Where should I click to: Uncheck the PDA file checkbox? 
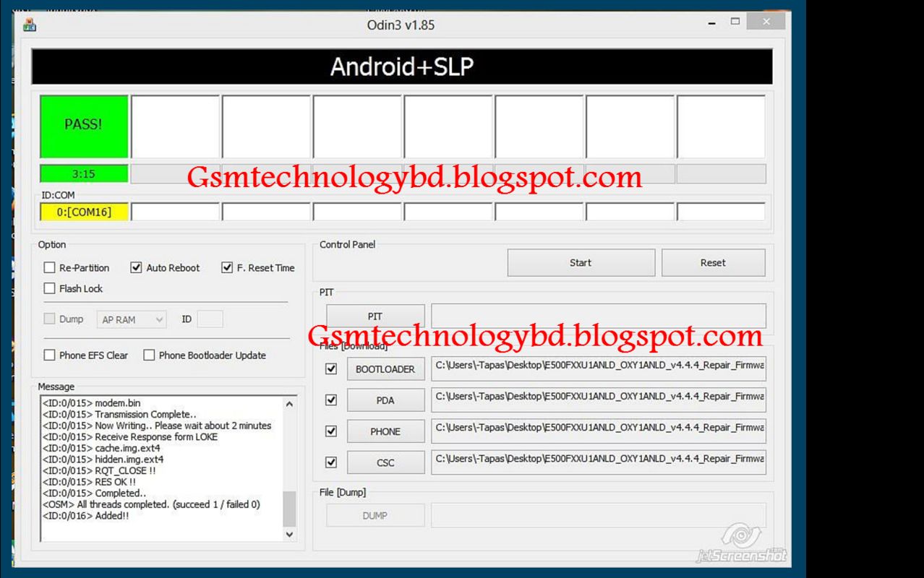coord(331,400)
